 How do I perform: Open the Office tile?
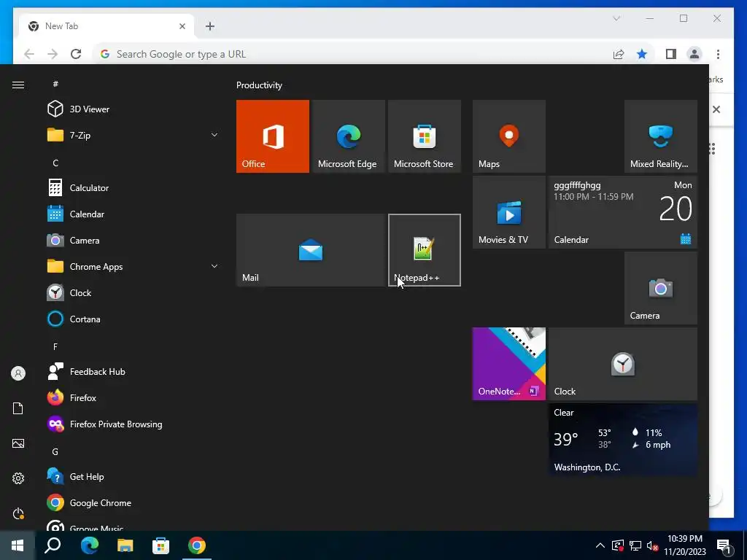point(273,136)
